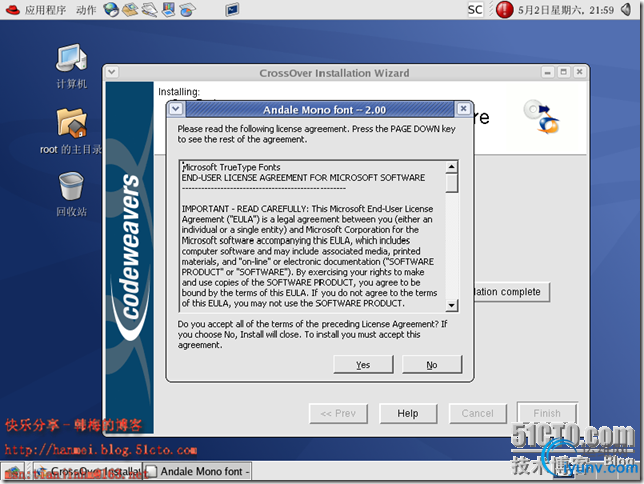Viewport: 644px width, 484px height.
Task: Click the volume speaker icon
Action: [627, 9]
